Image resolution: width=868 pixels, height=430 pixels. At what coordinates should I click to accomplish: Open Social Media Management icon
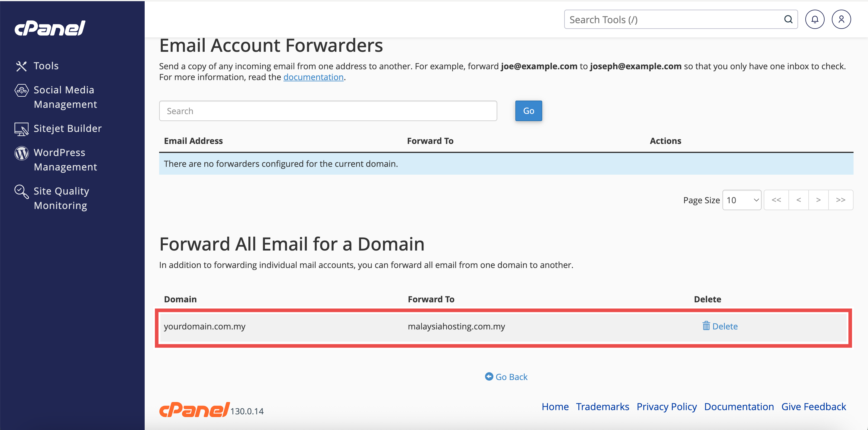[x=21, y=90]
